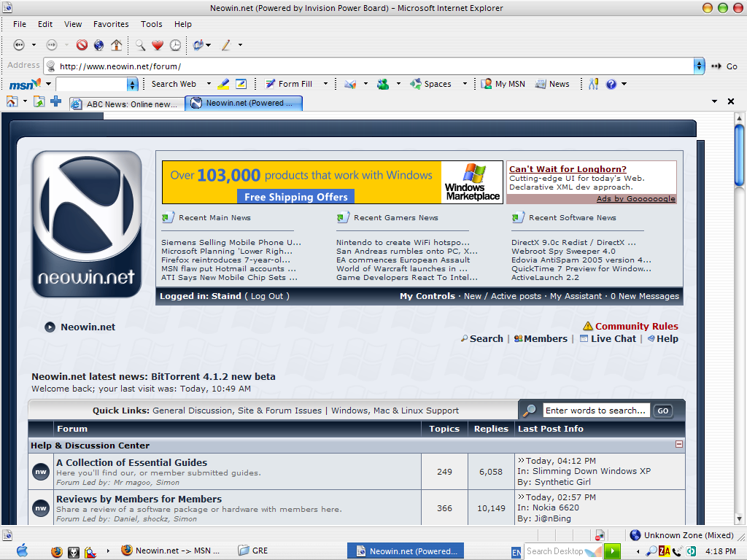The height and width of the screenshot is (560, 747).
Task: Open MSN Messenger via the green buddy icon
Action: pos(382,84)
